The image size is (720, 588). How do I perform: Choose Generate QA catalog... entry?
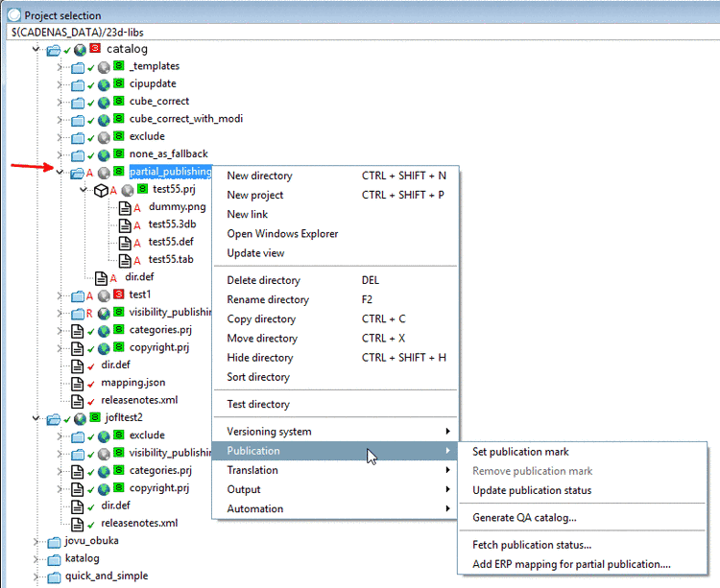[583, 517]
